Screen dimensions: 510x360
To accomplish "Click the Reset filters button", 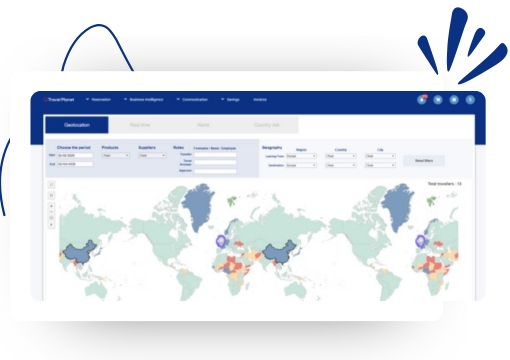I will (424, 161).
